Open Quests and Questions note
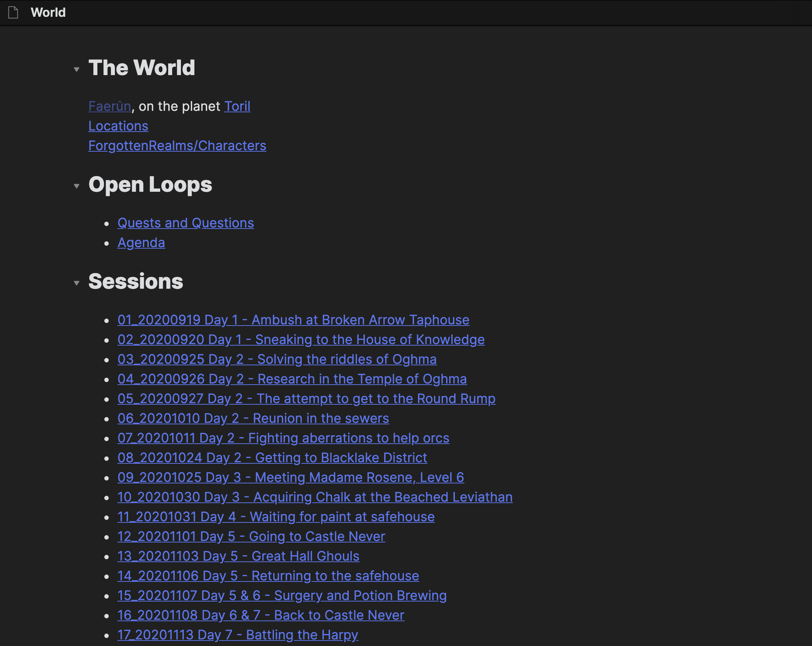The width and height of the screenshot is (812, 646). (186, 223)
